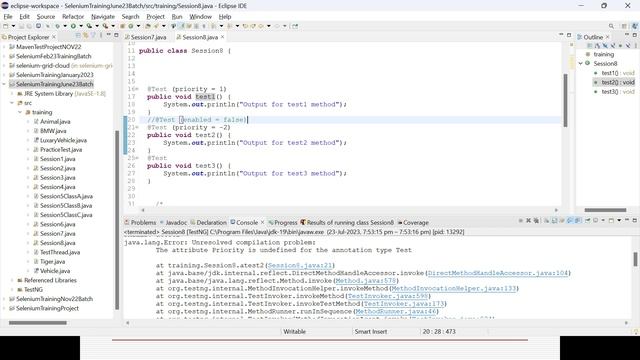
Task: Click Pin Console icon
Action: point(587,220)
